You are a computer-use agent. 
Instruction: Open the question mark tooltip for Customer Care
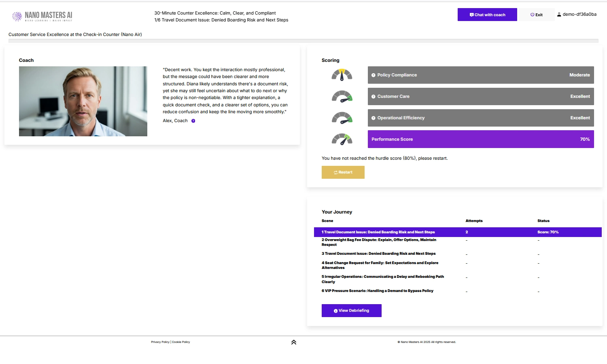pos(373,96)
